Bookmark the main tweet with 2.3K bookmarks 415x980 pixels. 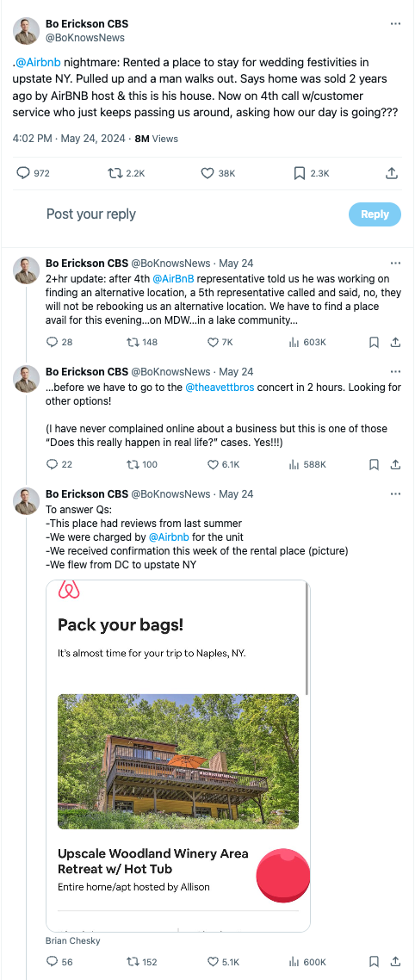(x=312, y=173)
